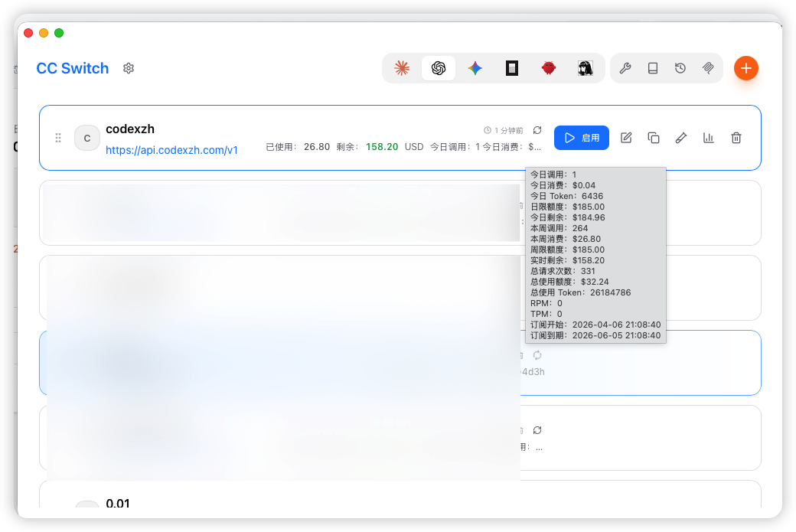Click '订阅开始: 2026-04-06 21:08:40' line

coord(595,325)
